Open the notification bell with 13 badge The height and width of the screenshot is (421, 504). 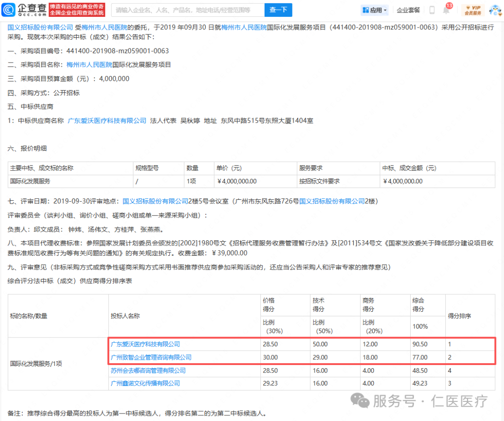coord(447,10)
